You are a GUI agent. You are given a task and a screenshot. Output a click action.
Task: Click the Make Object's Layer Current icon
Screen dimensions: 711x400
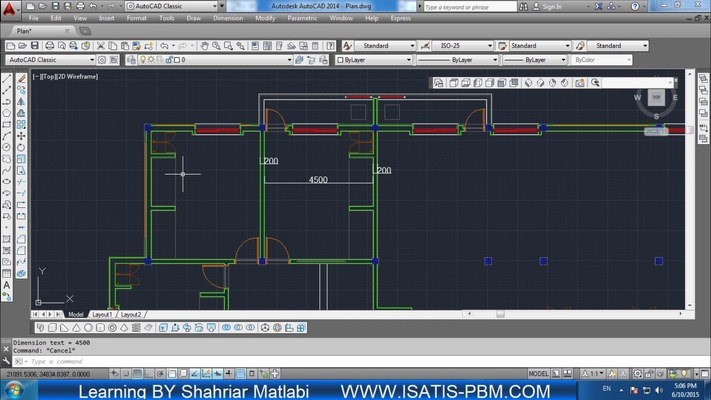tap(300, 60)
